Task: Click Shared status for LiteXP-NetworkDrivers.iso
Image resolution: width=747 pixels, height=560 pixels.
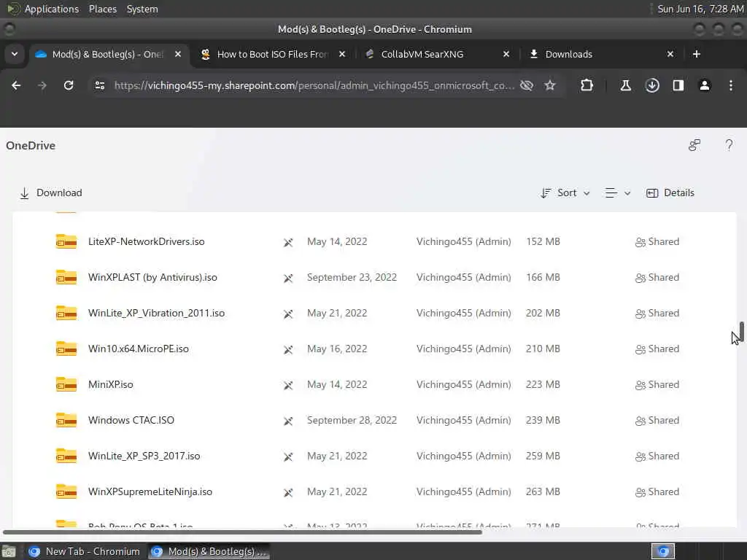Action: click(x=657, y=241)
